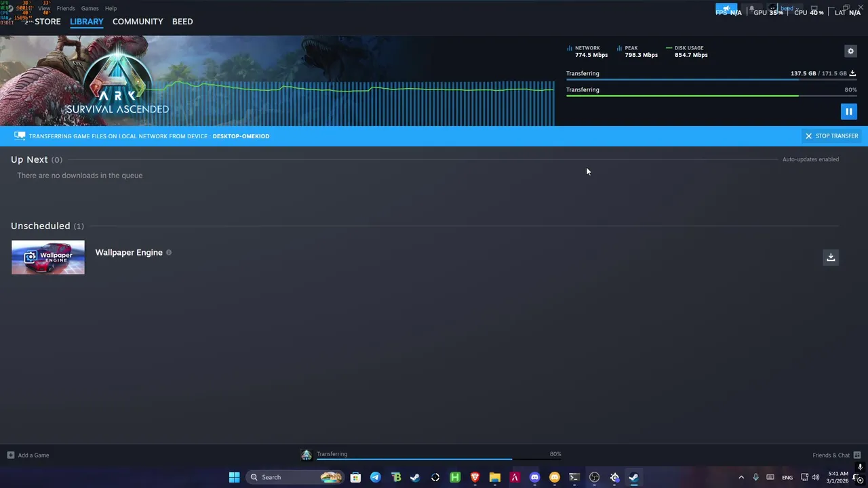Viewport: 868px width, 488px height.
Task: Open Windows Start menu
Action: coord(234,477)
